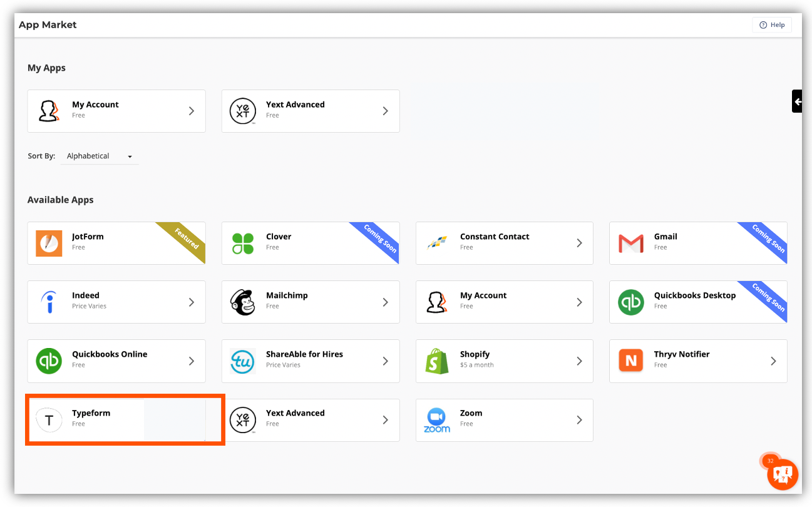Click the chevron on Quickbooks Online card
The width and height of the screenshot is (812, 507).
[192, 361]
